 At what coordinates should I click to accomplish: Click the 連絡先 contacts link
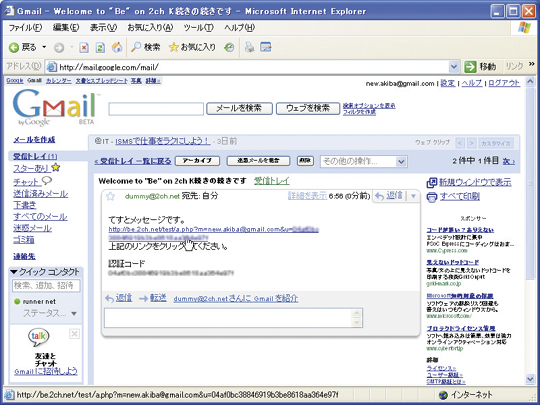24,257
